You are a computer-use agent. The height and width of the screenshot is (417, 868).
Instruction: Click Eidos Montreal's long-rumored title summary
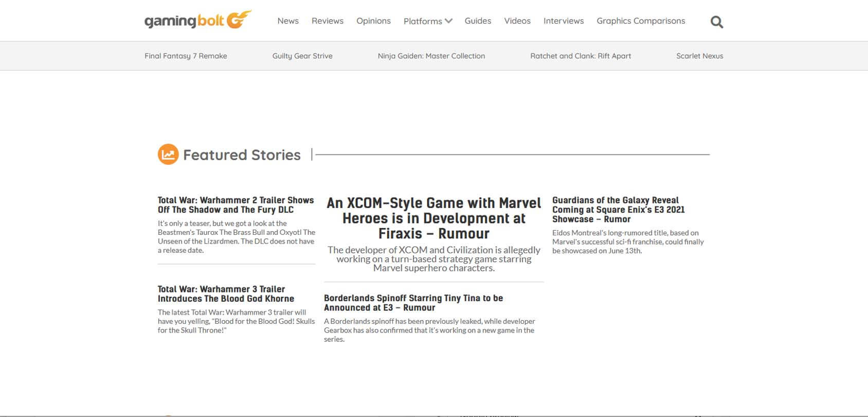tap(628, 242)
